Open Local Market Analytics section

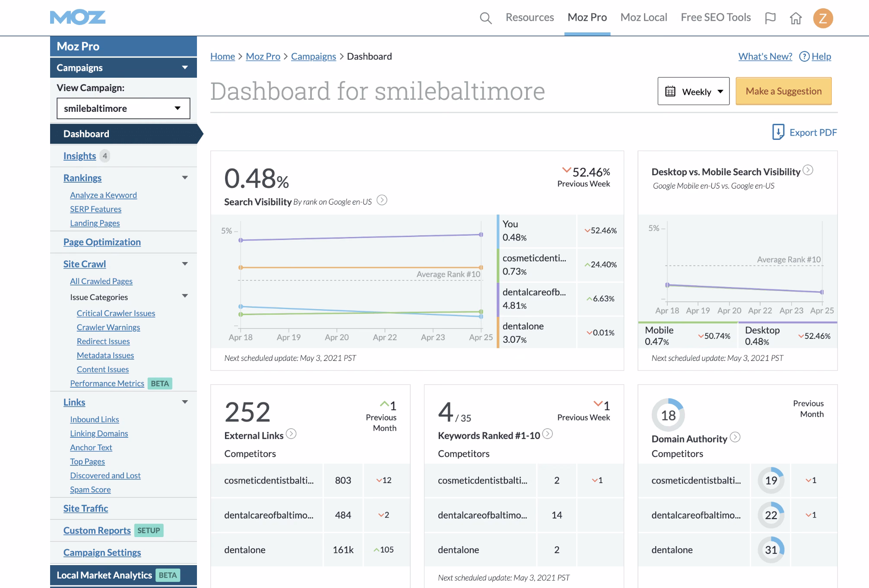pos(124,575)
